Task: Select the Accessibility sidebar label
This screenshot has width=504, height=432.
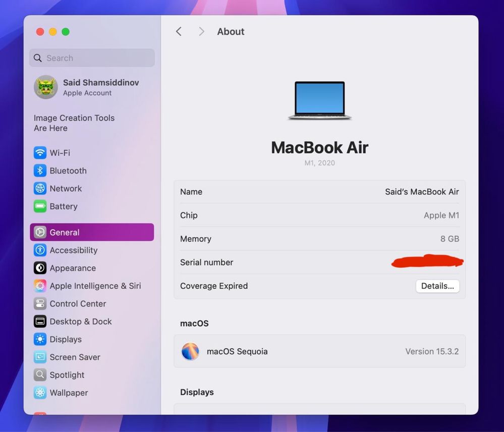Action: click(x=74, y=250)
